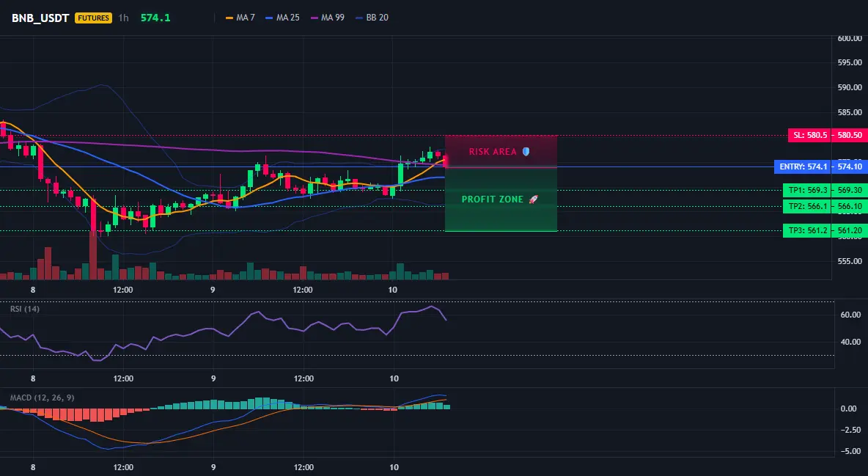Toggle the MA 25 legend item

point(282,18)
